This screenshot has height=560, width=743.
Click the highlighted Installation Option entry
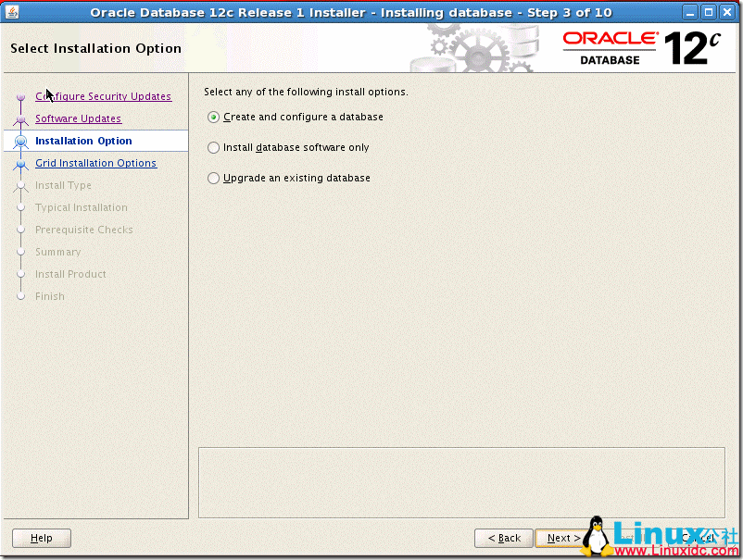(x=84, y=141)
